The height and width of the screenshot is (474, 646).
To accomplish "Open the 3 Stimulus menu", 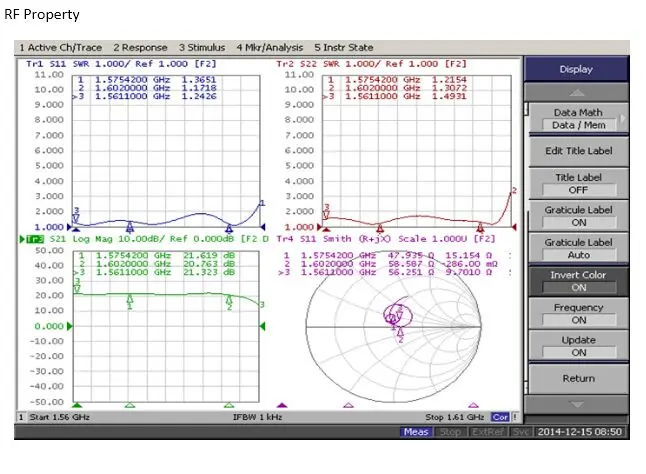I will [x=202, y=47].
